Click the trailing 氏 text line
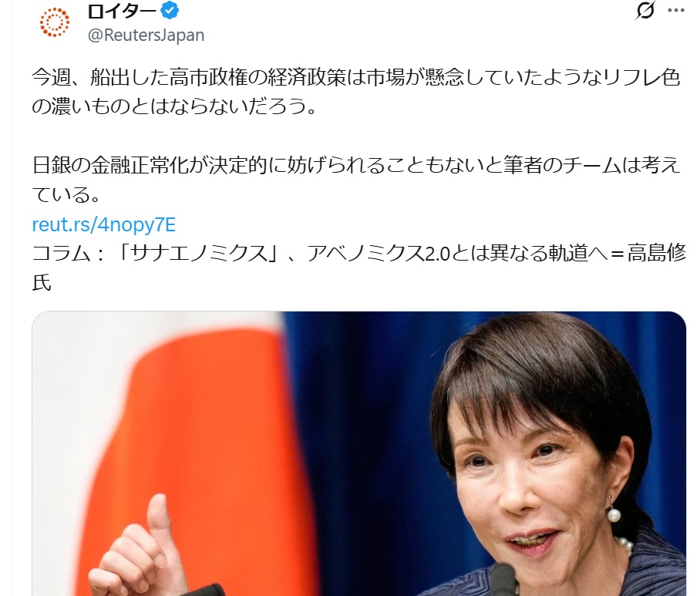This screenshot has height=596, width=700. pos(42,282)
